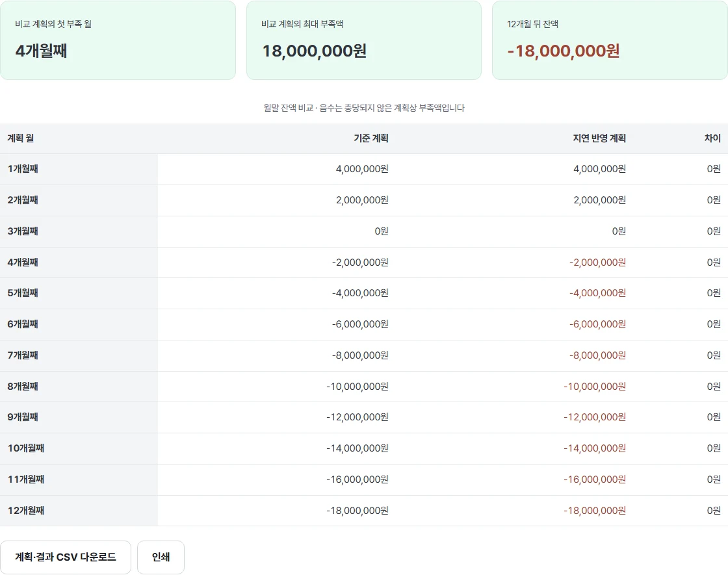Image resolution: width=728 pixels, height=575 pixels.
Task: Click the black -4,000,000원 기준 계획 cell
Action: click(360, 293)
